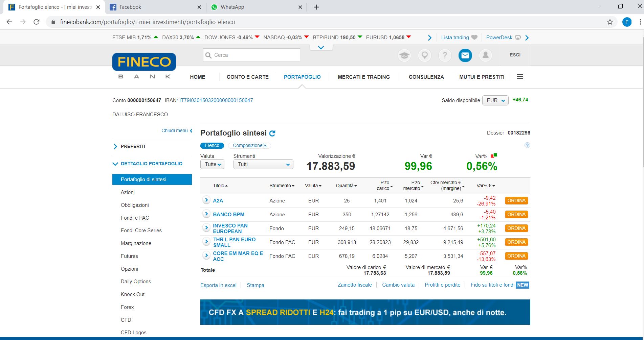The height and width of the screenshot is (340, 644).
Task: Click the lightbulb location icon in header
Action: [424, 55]
